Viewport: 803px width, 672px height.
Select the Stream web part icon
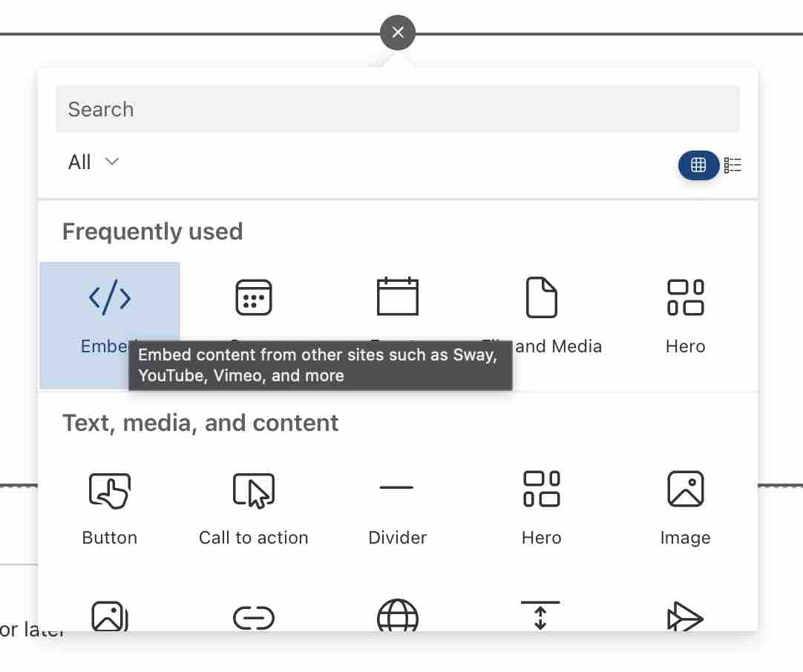(x=685, y=617)
